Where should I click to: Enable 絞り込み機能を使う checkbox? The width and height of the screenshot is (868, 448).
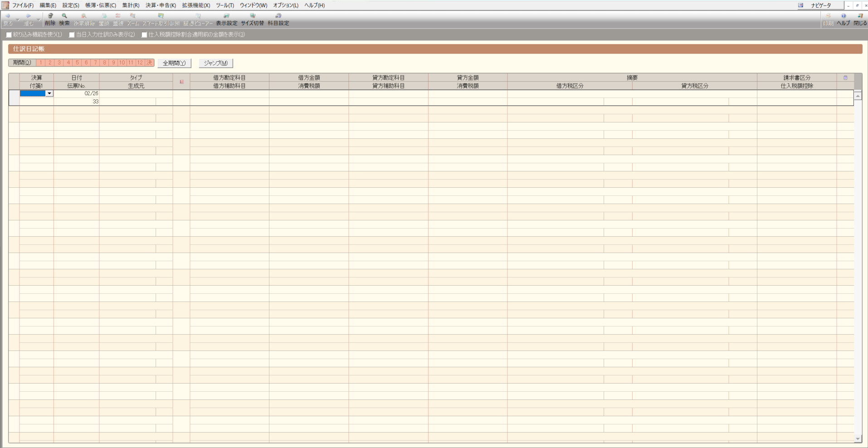pos(9,35)
